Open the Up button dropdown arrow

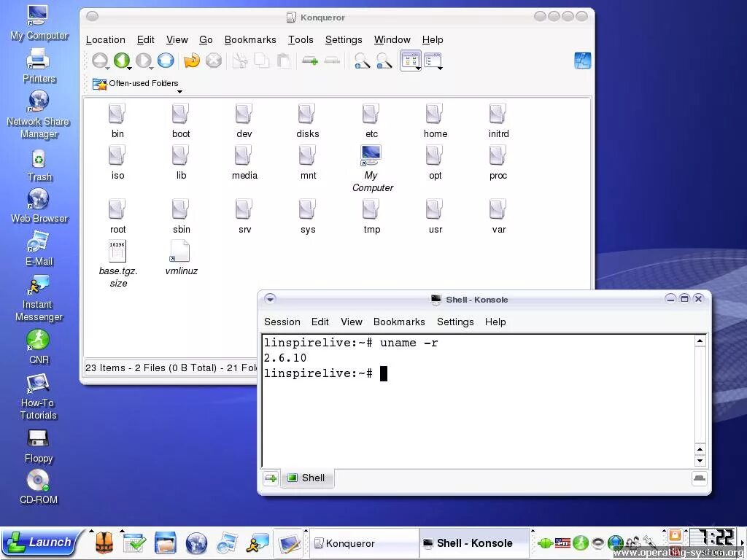(x=108, y=69)
